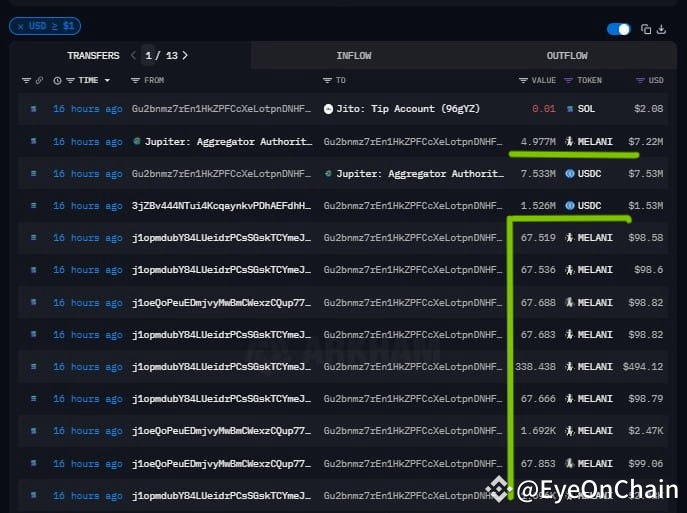The width and height of the screenshot is (687, 513).
Task: Open the TIME column filter
Action: point(70,81)
